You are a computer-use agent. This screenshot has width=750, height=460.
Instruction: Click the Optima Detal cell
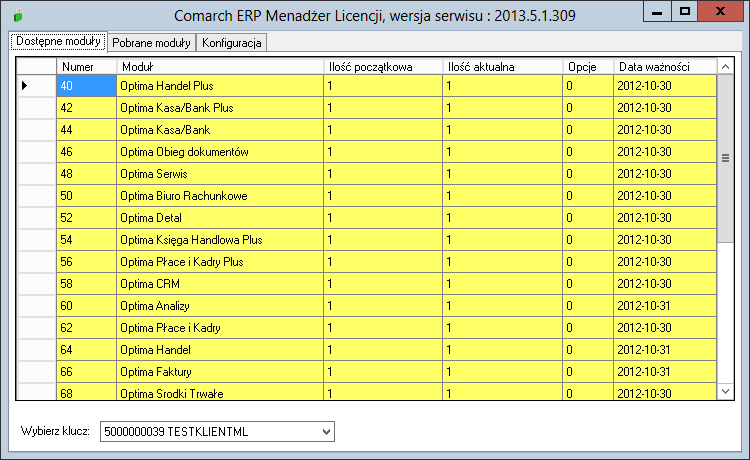click(x=220, y=218)
